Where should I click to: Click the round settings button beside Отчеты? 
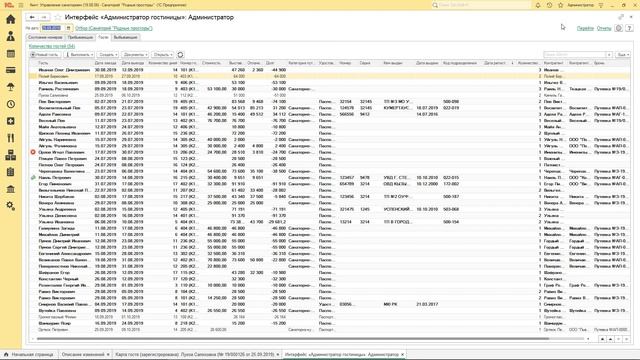coord(618,28)
